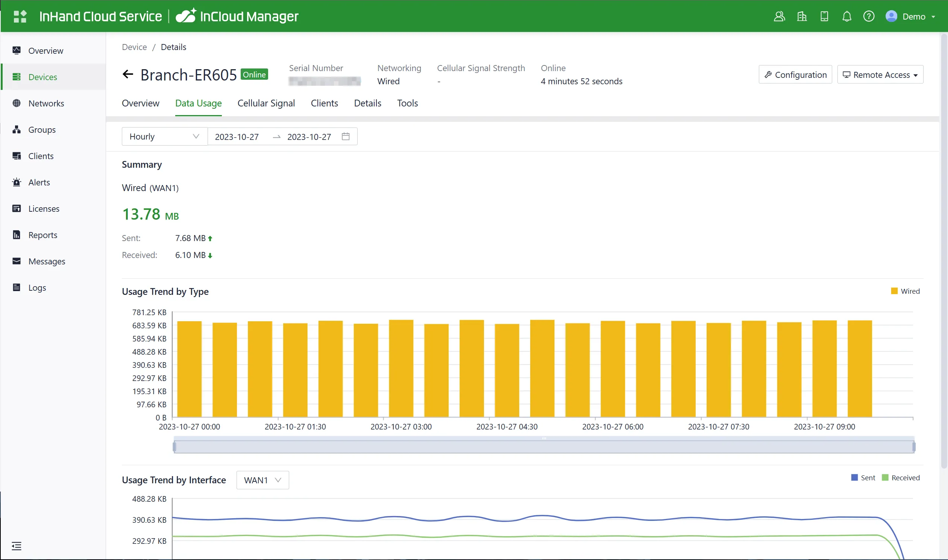Click the Demo user avatar

(891, 16)
